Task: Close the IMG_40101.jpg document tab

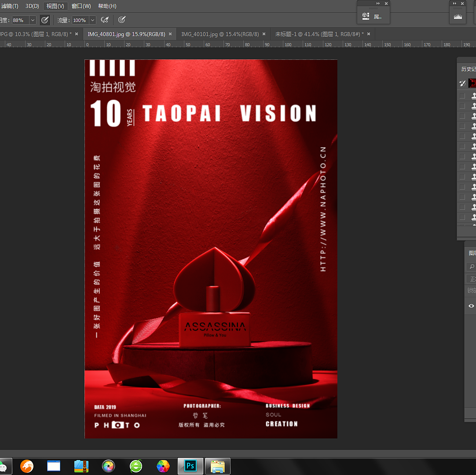Action: pyautogui.click(x=264, y=34)
